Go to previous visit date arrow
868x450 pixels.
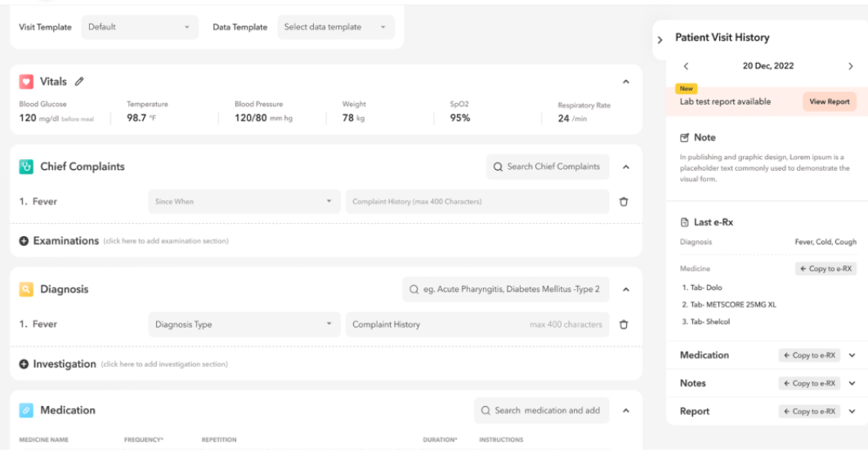686,66
